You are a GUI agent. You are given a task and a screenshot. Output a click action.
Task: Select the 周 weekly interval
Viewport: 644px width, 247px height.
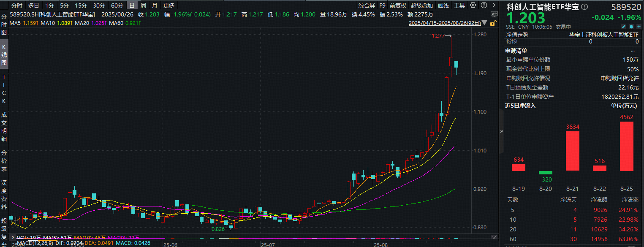tap(144, 5)
